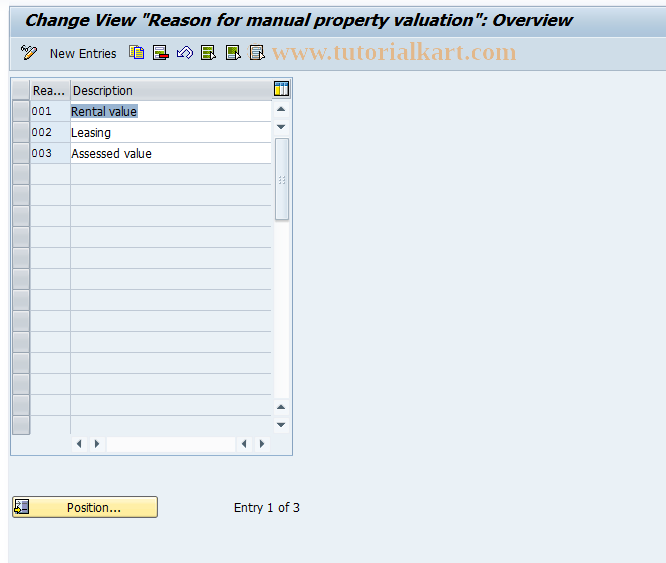This screenshot has height=563, width=666.
Task: Edit the Rental value description field
Action: (171, 111)
